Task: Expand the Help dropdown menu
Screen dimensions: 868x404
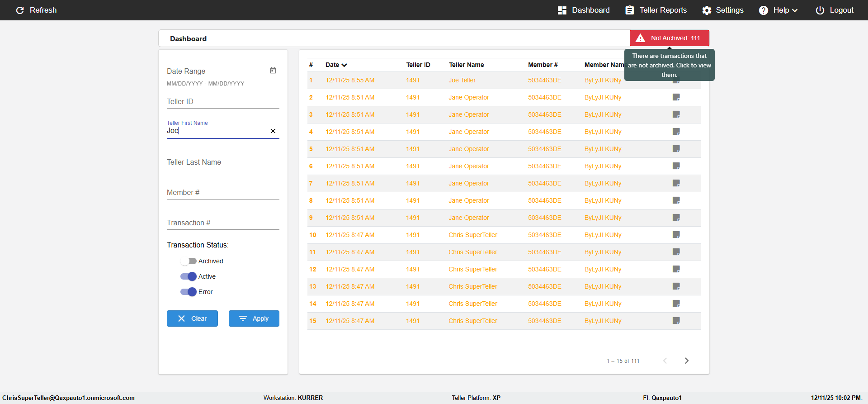Action: coord(778,10)
